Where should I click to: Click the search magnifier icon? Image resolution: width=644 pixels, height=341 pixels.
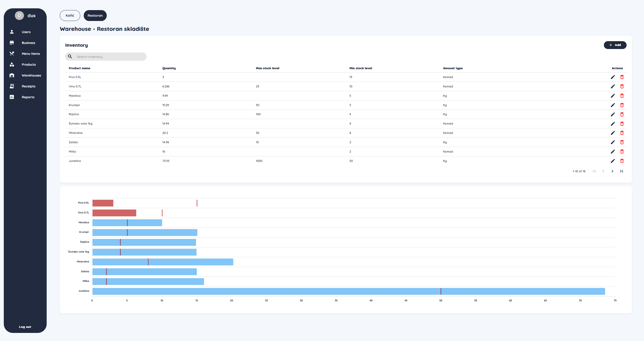point(70,57)
